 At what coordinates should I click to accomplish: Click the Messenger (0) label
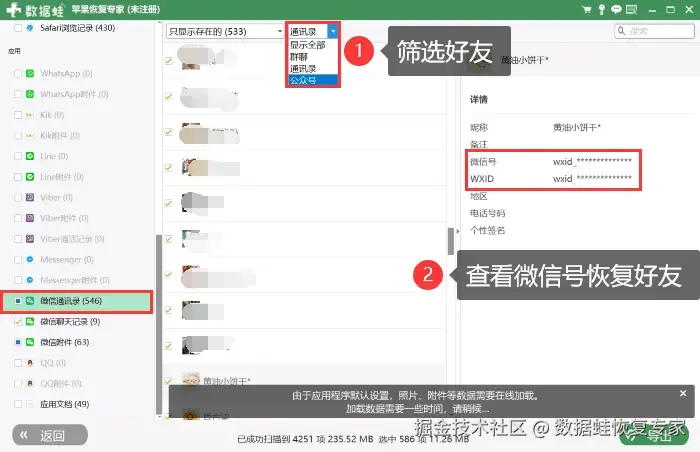click(x=67, y=259)
